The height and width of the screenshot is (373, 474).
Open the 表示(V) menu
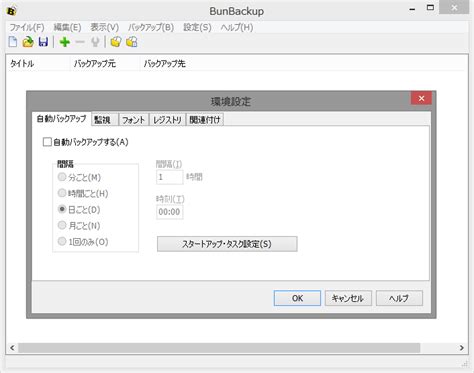[x=105, y=27]
